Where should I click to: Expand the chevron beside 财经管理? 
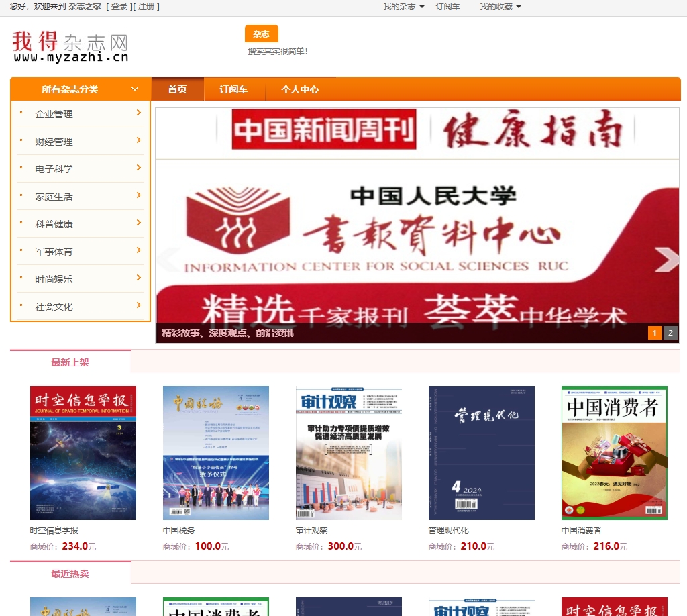tap(138, 141)
